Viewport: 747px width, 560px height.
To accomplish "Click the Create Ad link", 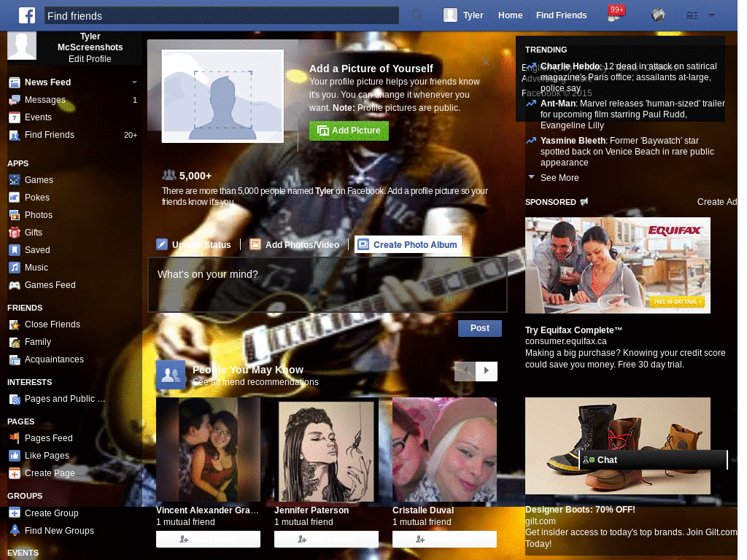I will click(717, 202).
